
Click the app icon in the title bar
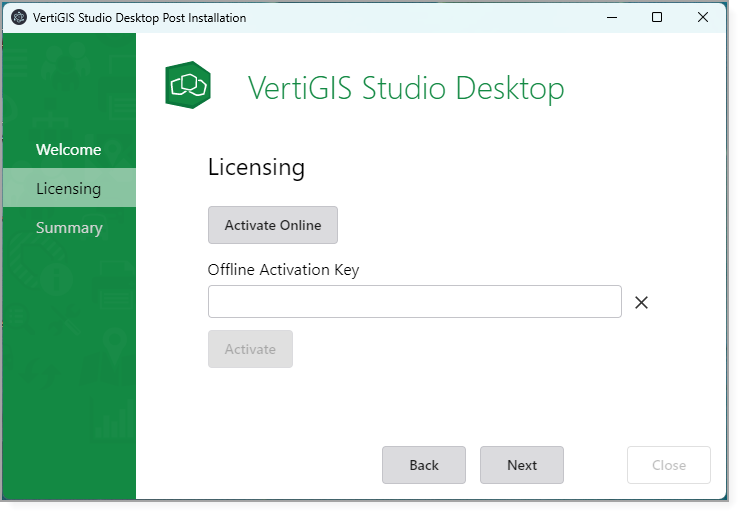pyautogui.click(x=19, y=18)
